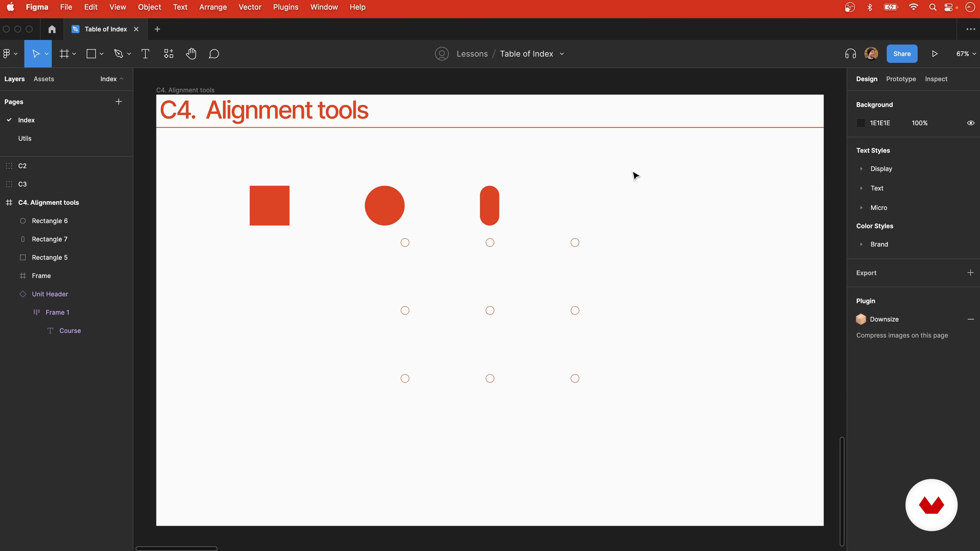Open the window's three-dot overflow menu
Screen dimensions: 980x551
pos(971,29)
